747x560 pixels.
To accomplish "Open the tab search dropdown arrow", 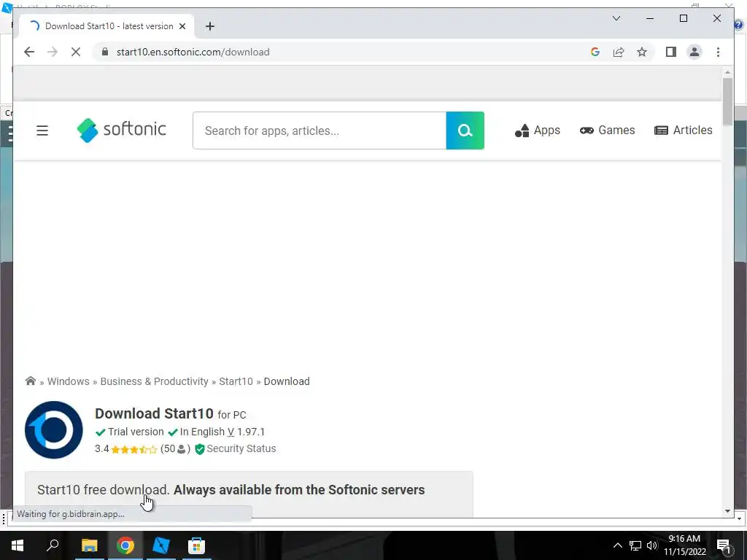I will pyautogui.click(x=616, y=18).
